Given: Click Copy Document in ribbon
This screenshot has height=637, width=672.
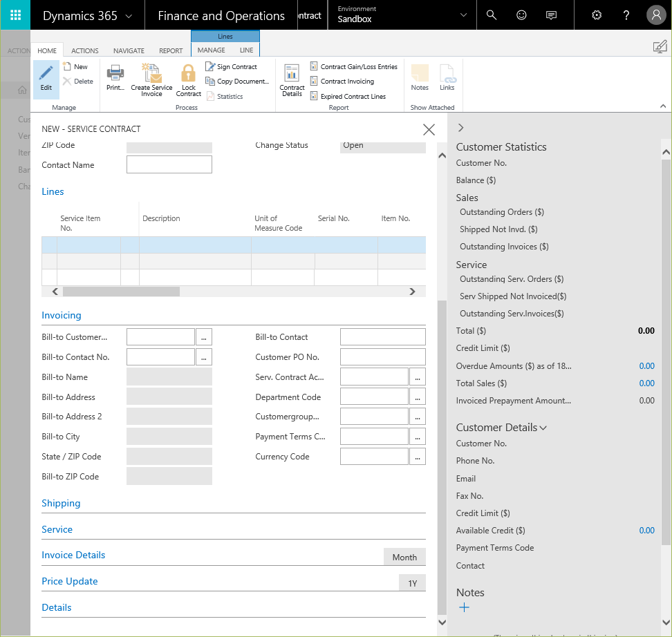Looking at the screenshot, I should tap(237, 82).
